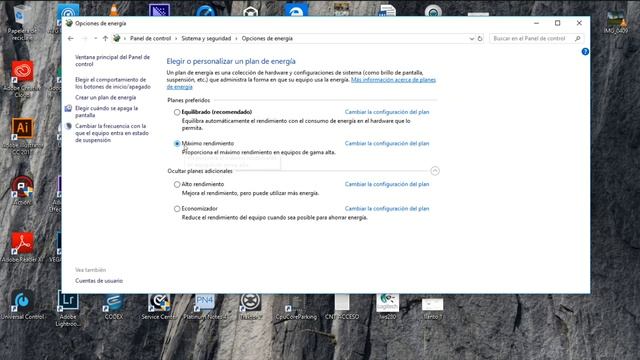
Task: Open the address bar history dropdown
Action: [471, 38]
